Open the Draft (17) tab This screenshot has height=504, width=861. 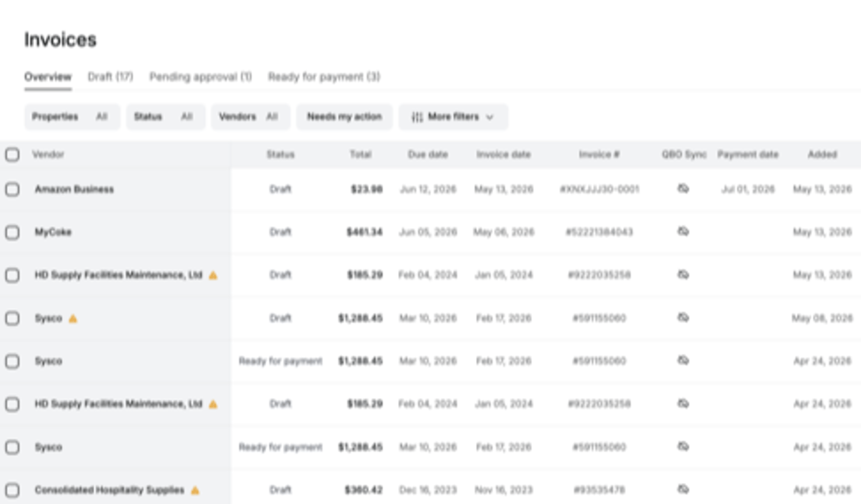click(x=110, y=77)
